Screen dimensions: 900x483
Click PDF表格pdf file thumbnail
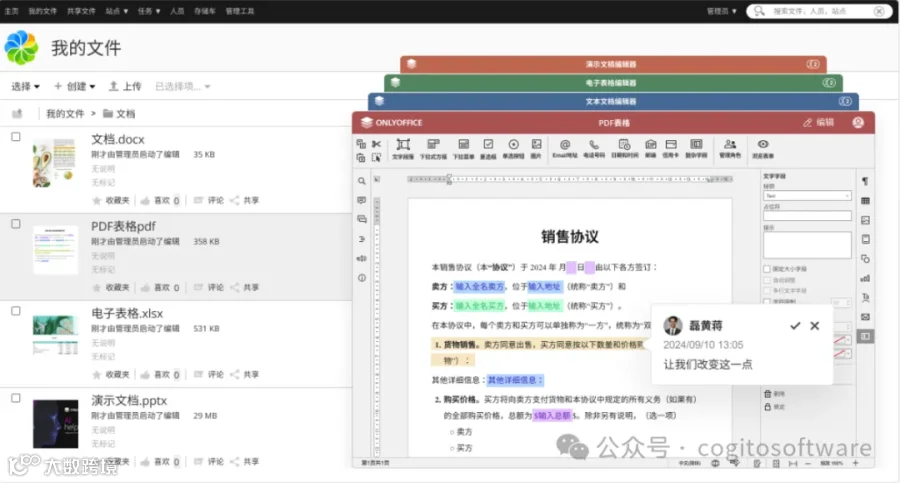point(55,250)
